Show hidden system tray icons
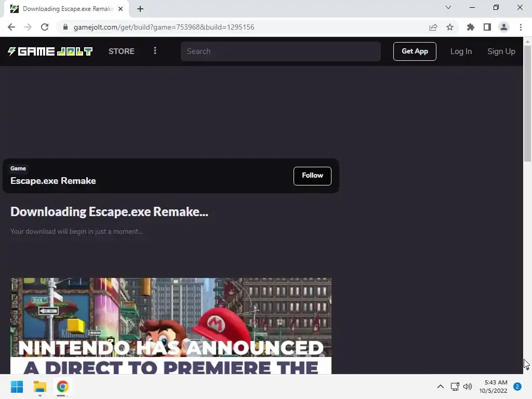Image resolution: width=532 pixels, height=399 pixels. (x=440, y=387)
